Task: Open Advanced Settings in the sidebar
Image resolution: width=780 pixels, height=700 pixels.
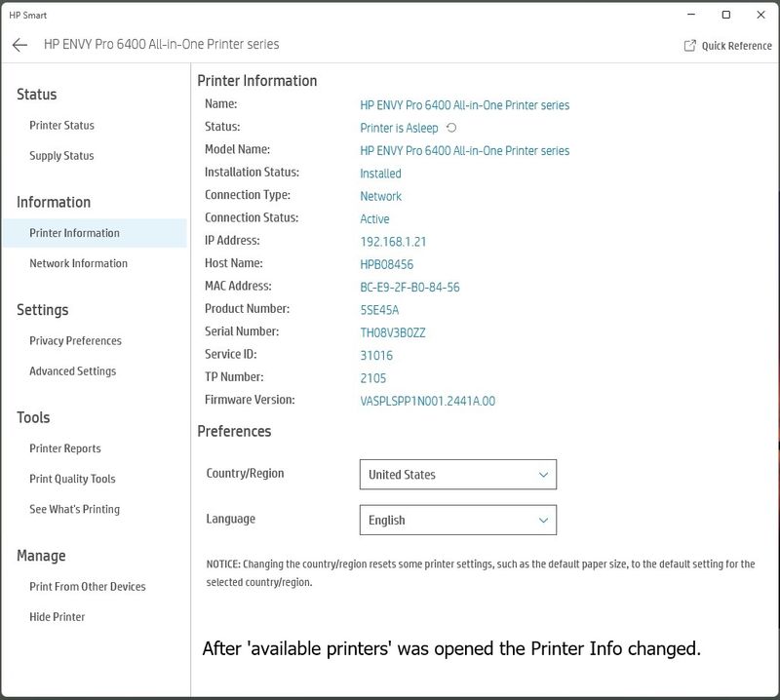Action: (x=72, y=371)
